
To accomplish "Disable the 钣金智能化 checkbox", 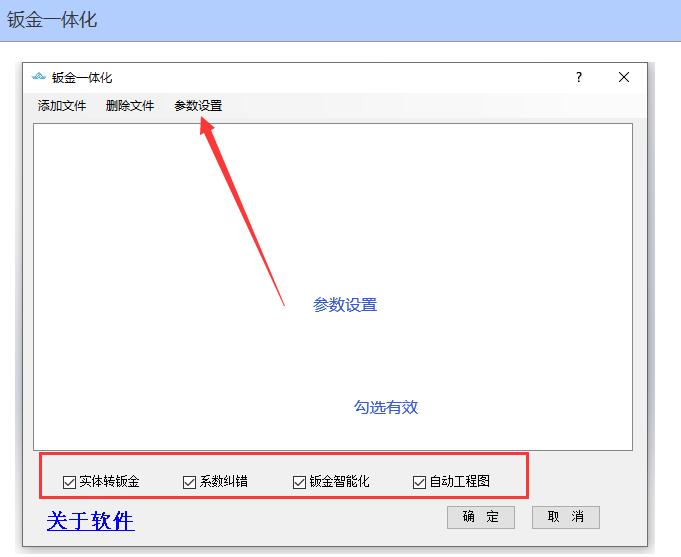I will pos(299,482).
